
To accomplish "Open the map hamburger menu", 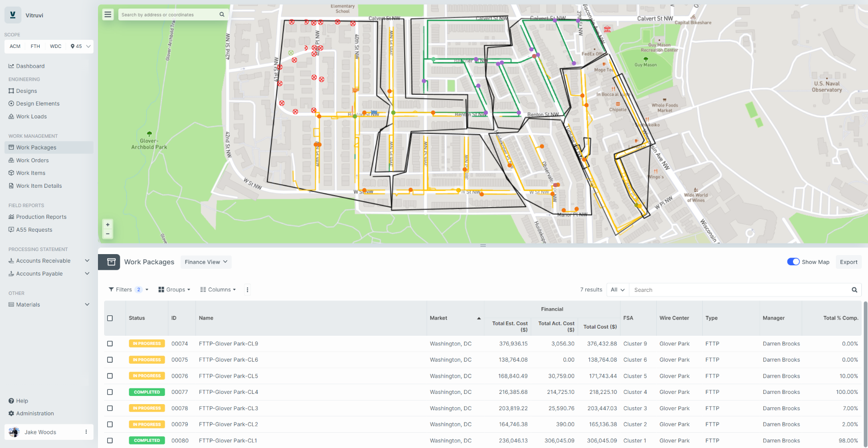I will coord(108,15).
